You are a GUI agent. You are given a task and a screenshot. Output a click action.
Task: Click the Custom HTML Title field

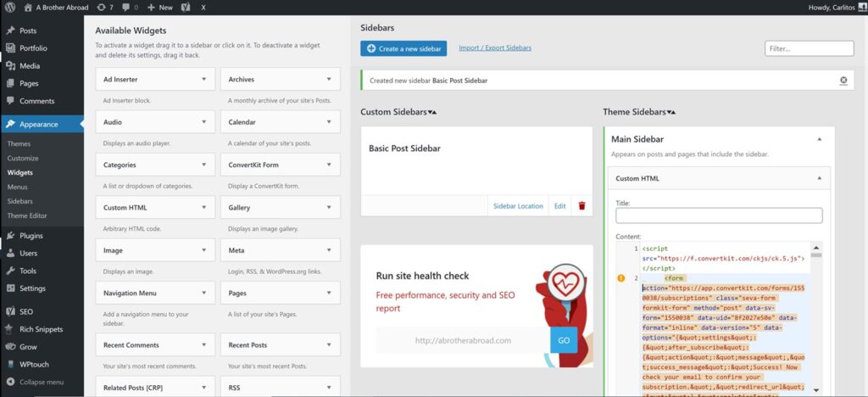(719, 215)
